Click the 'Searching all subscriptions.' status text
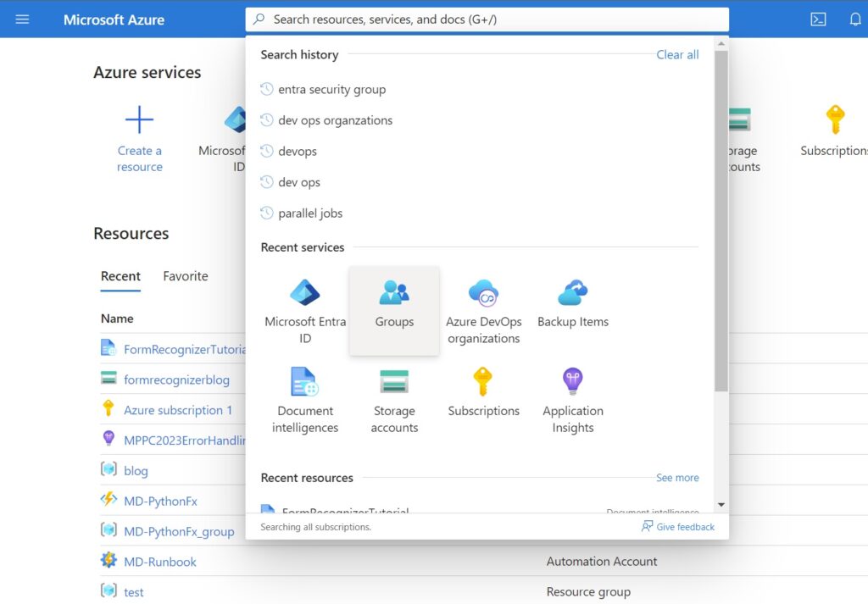Image resolution: width=868 pixels, height=604 pixels. [315, 527]
